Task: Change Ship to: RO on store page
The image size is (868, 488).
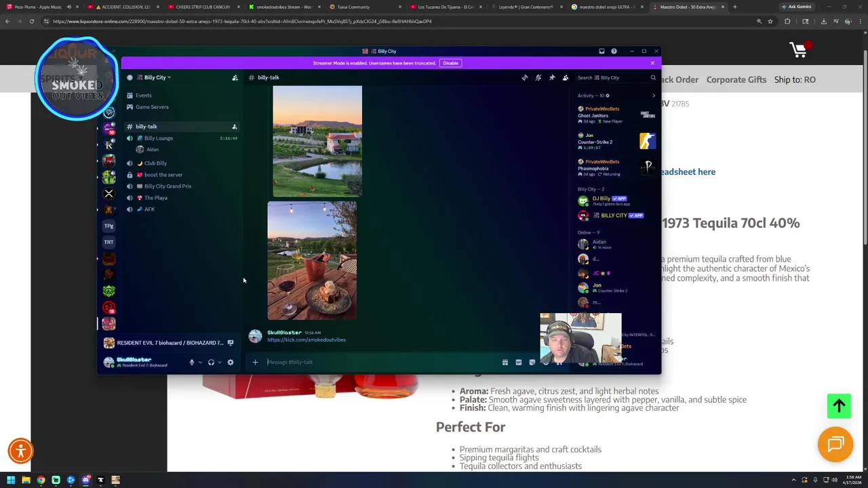Action: click(x=795, y=80)
